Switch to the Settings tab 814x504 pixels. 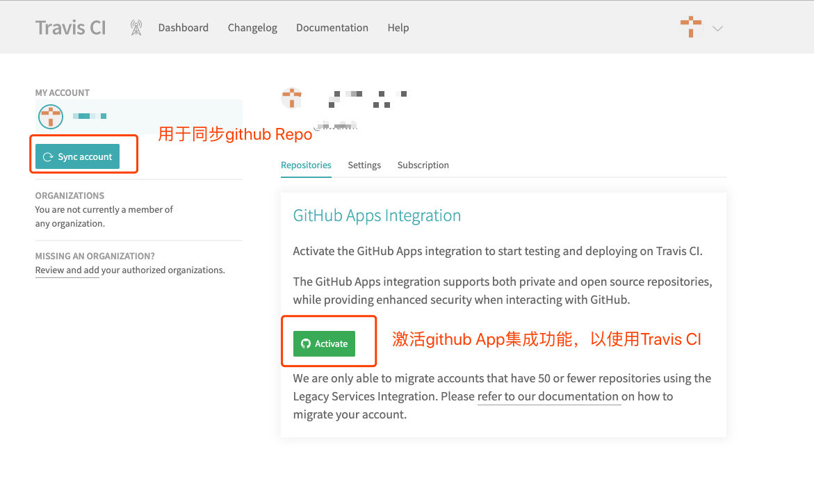(x=364, y=165)
